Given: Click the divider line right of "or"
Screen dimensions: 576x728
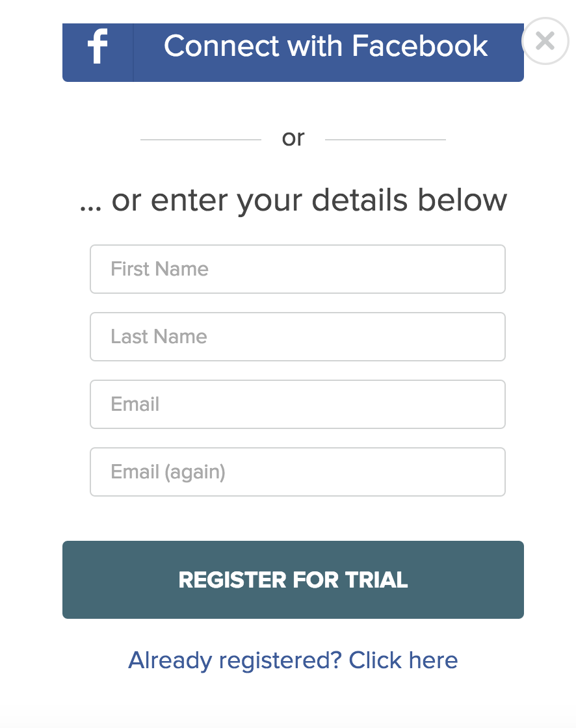Looking at the screenshot, I should 386,139.
